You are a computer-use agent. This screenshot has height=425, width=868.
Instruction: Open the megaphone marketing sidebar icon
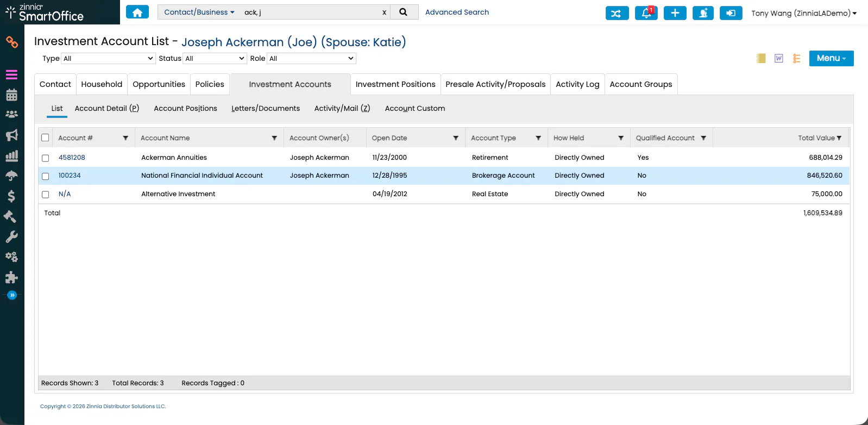(12, 135)
